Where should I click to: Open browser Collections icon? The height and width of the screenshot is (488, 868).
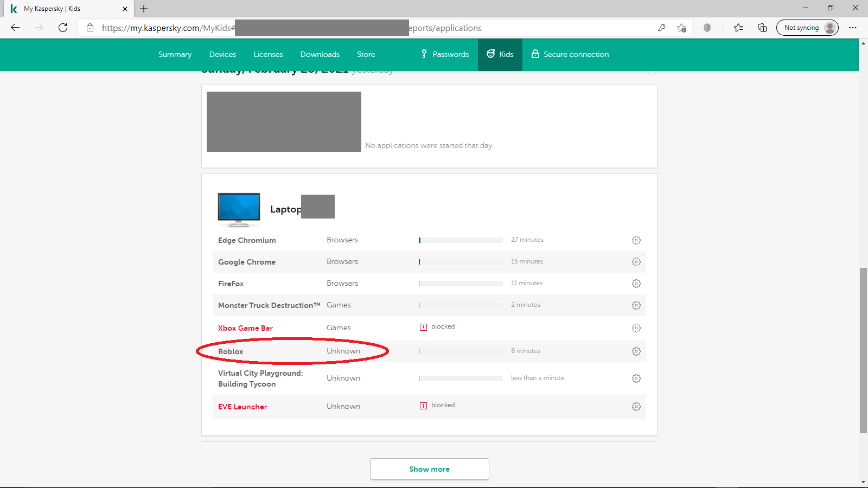762,28
